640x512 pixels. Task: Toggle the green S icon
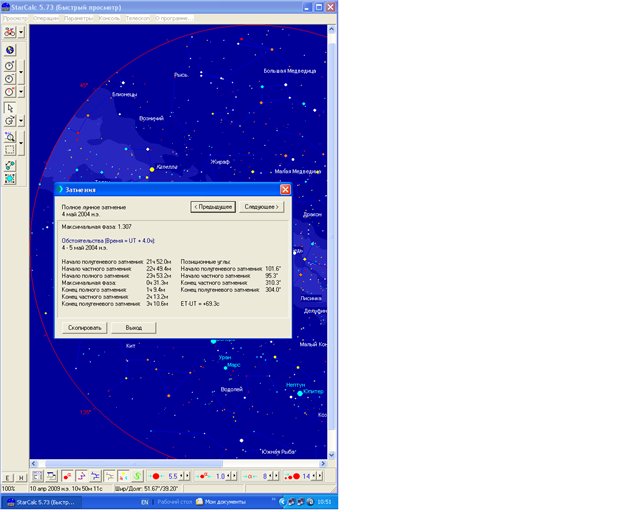click(x=138, y=476)
